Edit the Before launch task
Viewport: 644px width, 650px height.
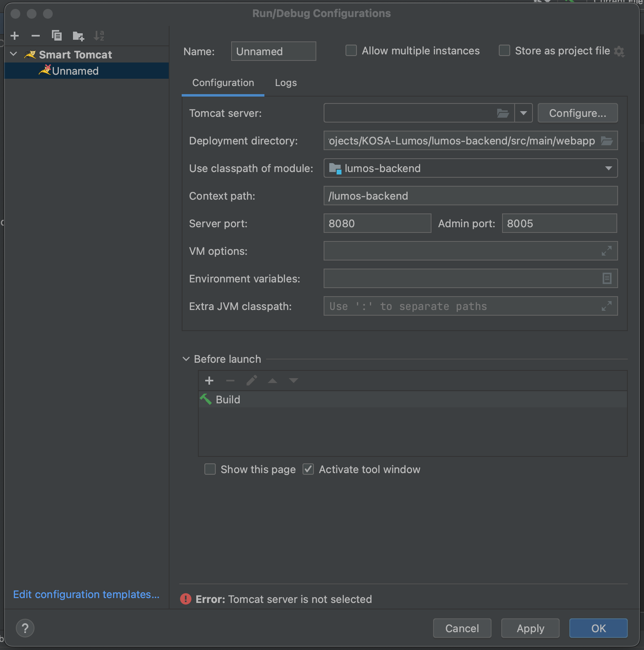point(251,381)
